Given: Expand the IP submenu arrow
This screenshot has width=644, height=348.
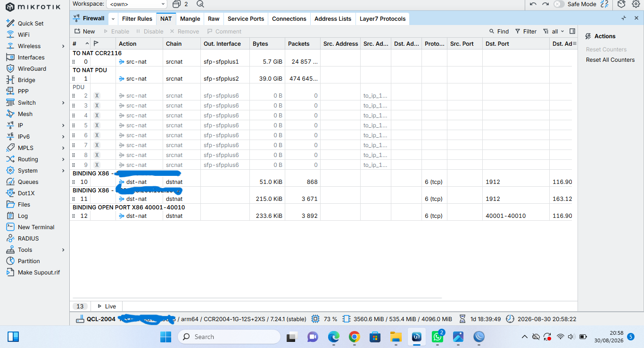Looking at the screenshot, I should point(63,125).
